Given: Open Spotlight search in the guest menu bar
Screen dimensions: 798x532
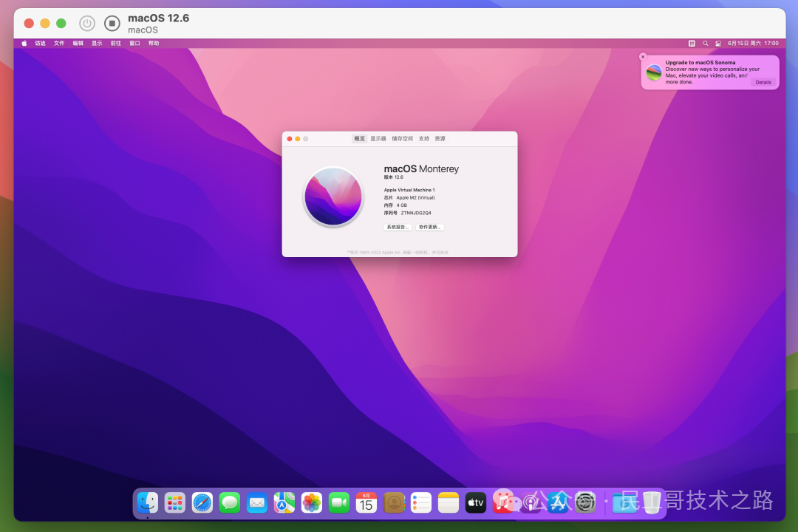Looking at the screenshot, I should click(706, 44).
